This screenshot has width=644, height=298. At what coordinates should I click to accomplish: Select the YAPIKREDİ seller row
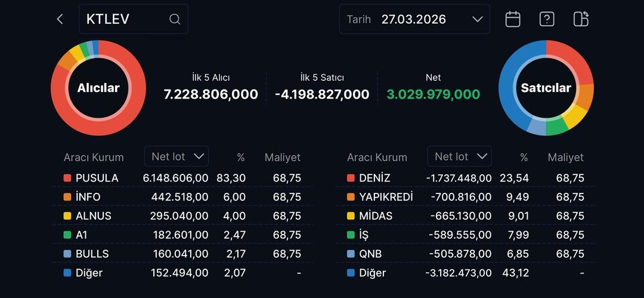coord(465,197)
